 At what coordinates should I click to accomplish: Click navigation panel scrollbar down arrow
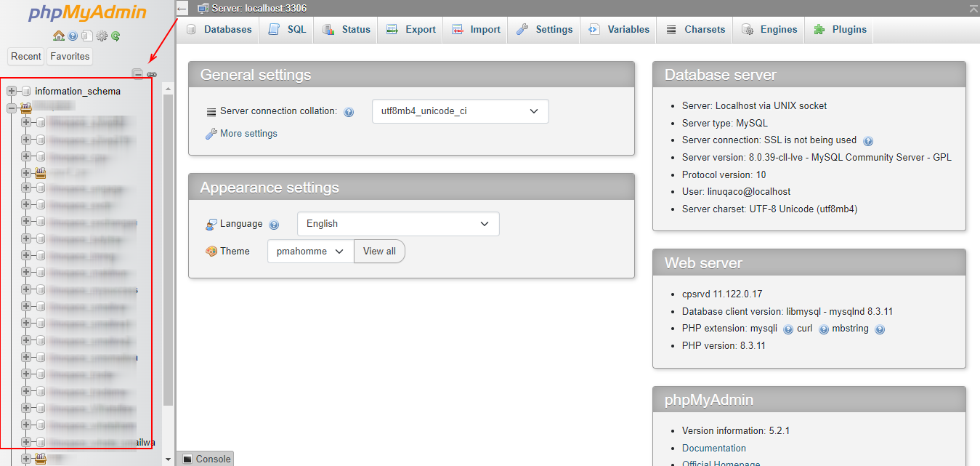point(169,459)
